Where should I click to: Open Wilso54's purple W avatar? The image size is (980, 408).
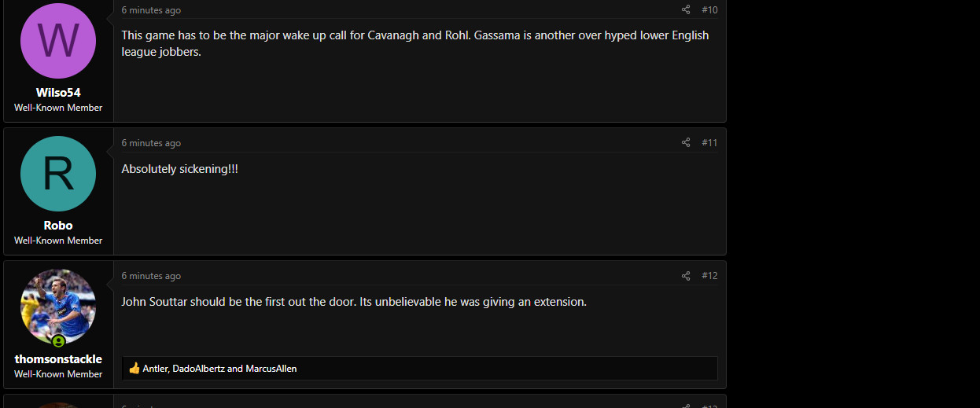58,41
